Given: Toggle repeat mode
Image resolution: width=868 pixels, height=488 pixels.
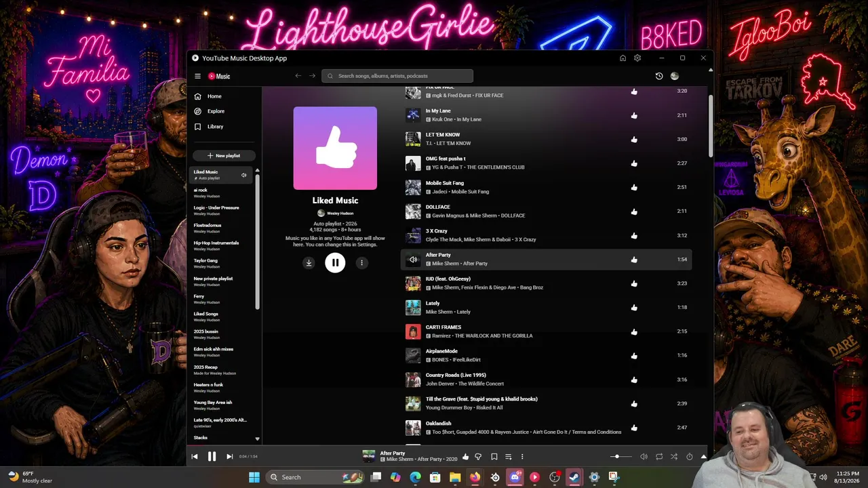Looking at the screenshot, I should 658,457.
